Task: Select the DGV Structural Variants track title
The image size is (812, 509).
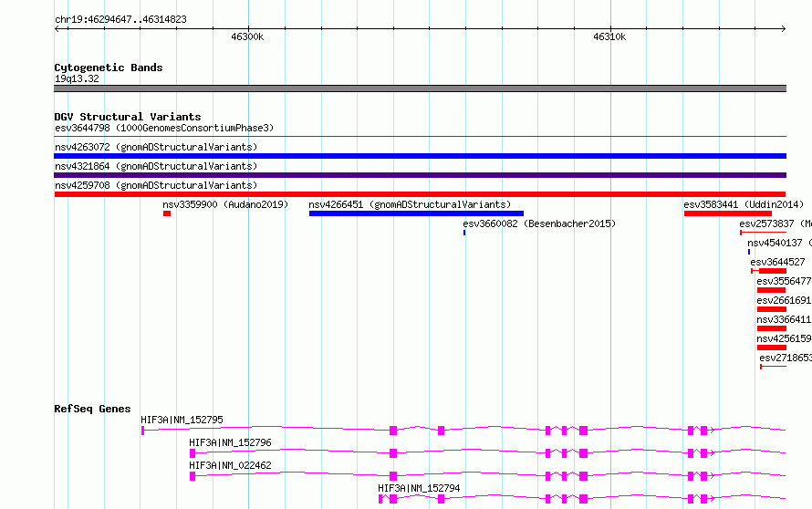Action: pos(128,117)
